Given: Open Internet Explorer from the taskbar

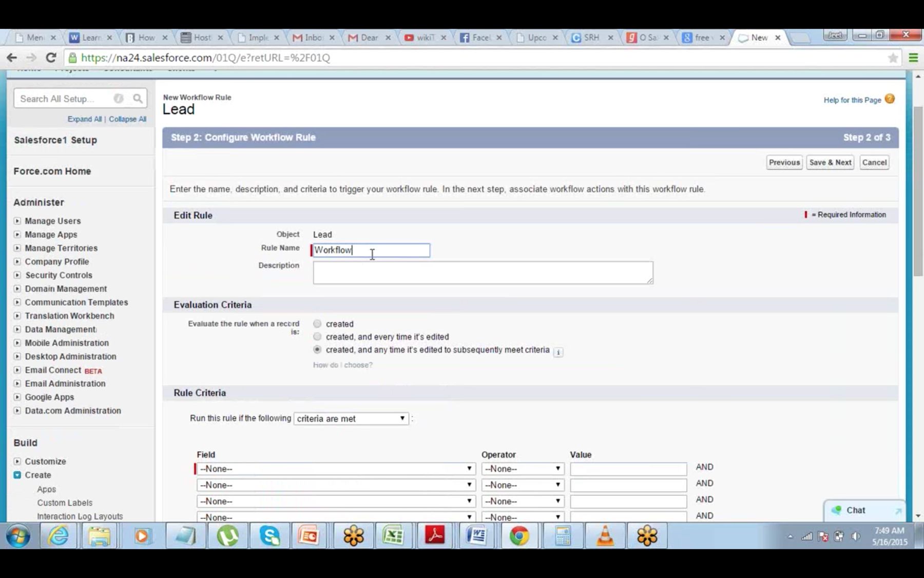Looking at the screenshot, I should [59, 536].
